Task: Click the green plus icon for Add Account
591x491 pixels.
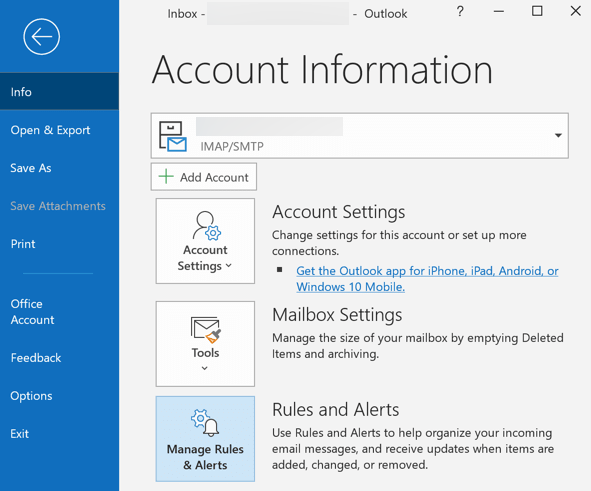Action: [166, 176]
